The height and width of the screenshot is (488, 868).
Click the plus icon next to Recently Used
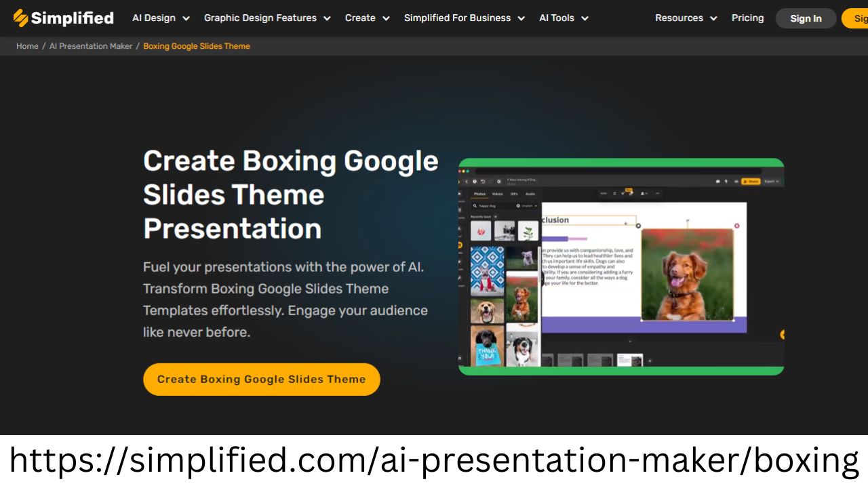point(496,216)
